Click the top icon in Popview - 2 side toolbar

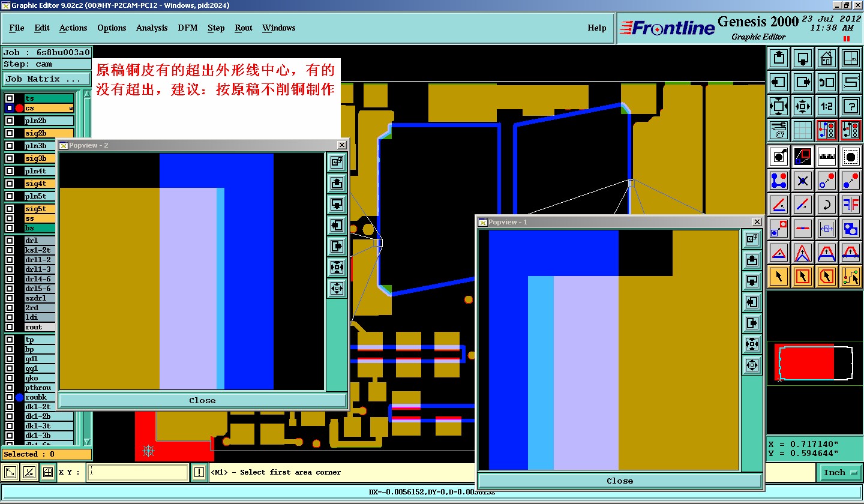(337, 162)
